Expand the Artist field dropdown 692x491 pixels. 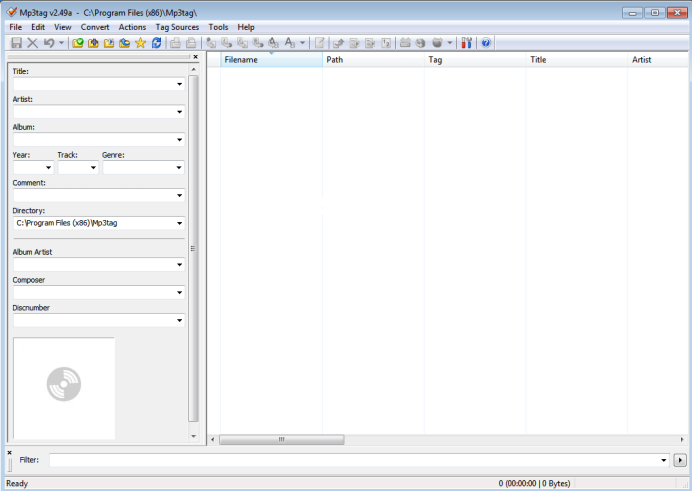179,112
